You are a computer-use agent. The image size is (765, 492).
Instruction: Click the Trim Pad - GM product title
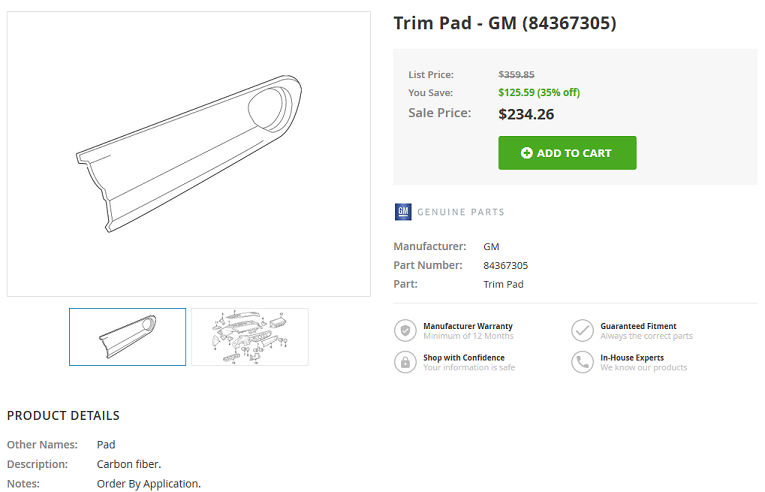[505, 23]
